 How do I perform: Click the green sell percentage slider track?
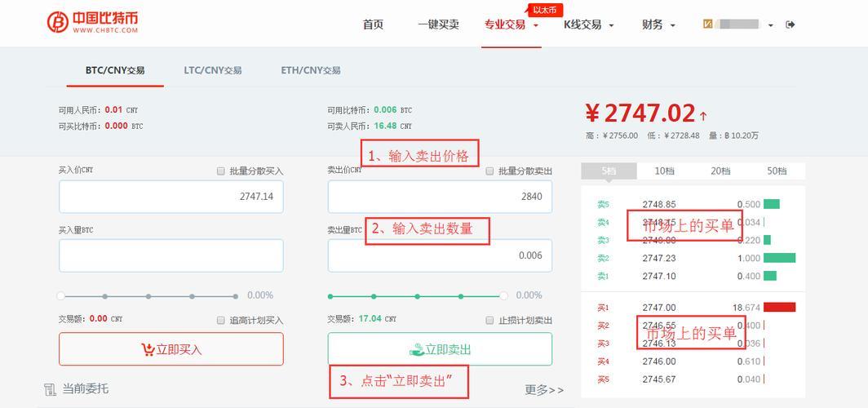click(x=417, y=296)
